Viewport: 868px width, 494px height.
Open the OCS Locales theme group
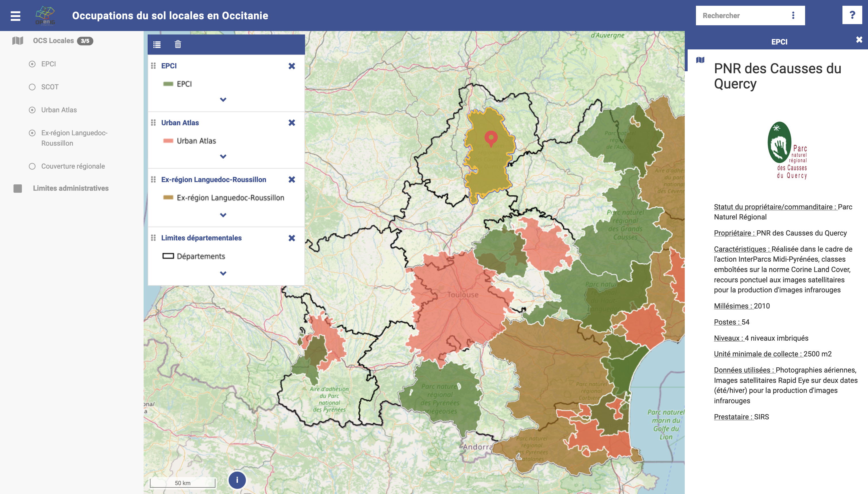tap(53, 41)
